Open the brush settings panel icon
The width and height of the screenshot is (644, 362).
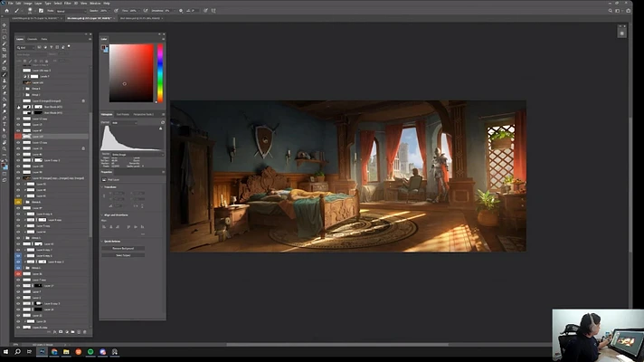tap(41, 11)
